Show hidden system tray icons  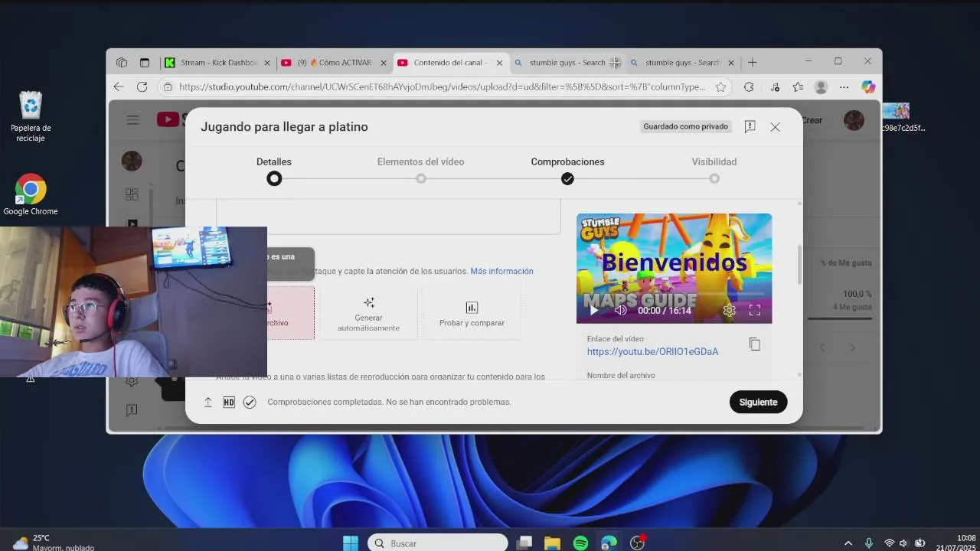[x=848, y=543]
